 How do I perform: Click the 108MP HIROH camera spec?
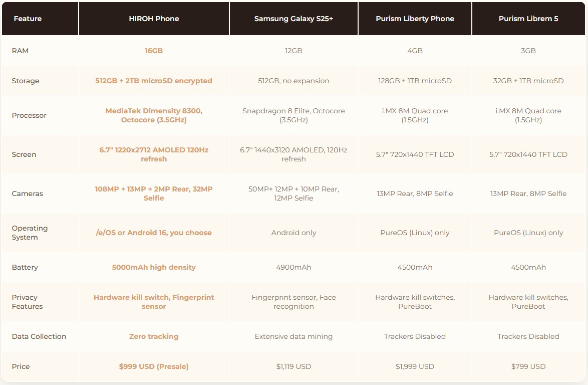154,194
